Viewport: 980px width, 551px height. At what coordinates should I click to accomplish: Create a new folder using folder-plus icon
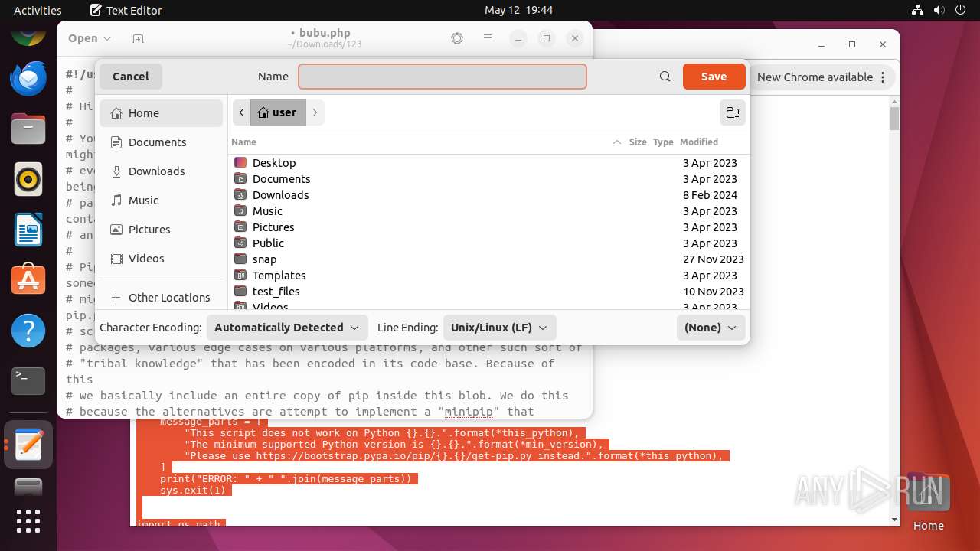coord(733,112)
